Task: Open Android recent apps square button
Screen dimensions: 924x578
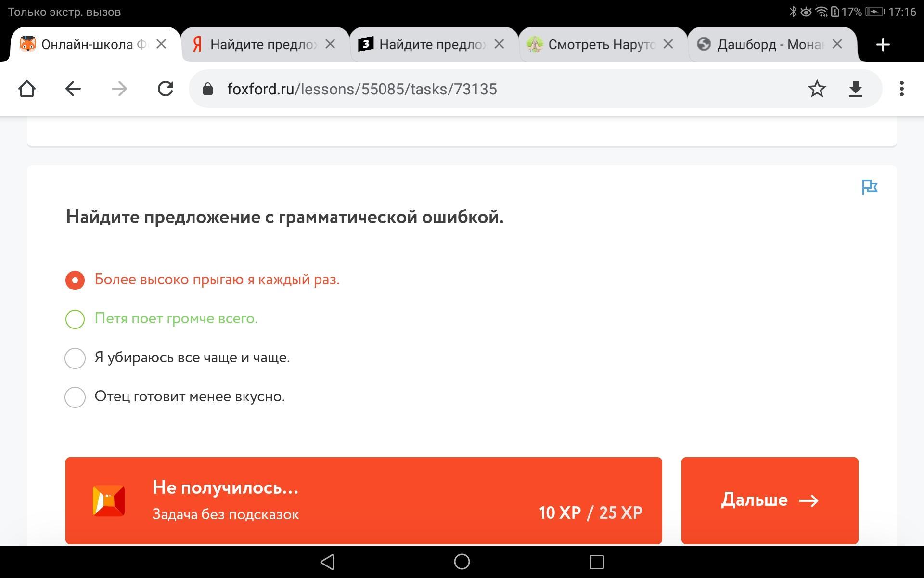Action: pyautogui.click(x=596, y=562)
